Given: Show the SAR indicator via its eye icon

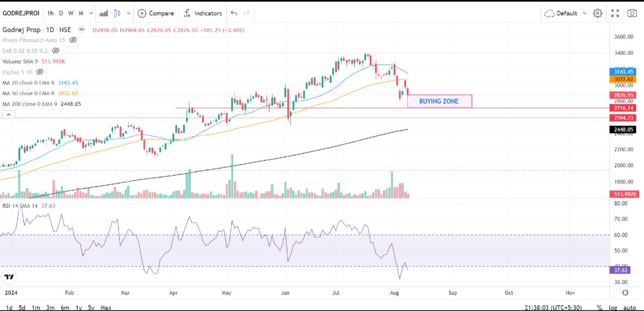Looking at the screenshot, I should coord(56,51).
